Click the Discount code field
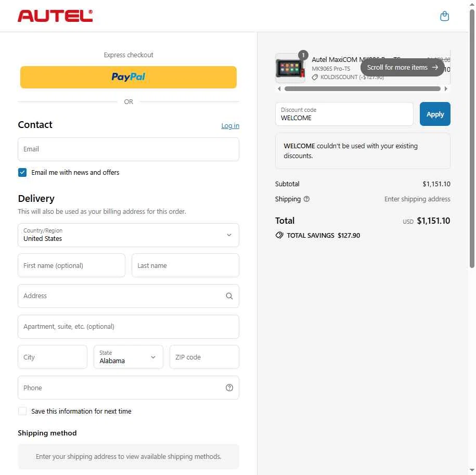 point(344,114)
